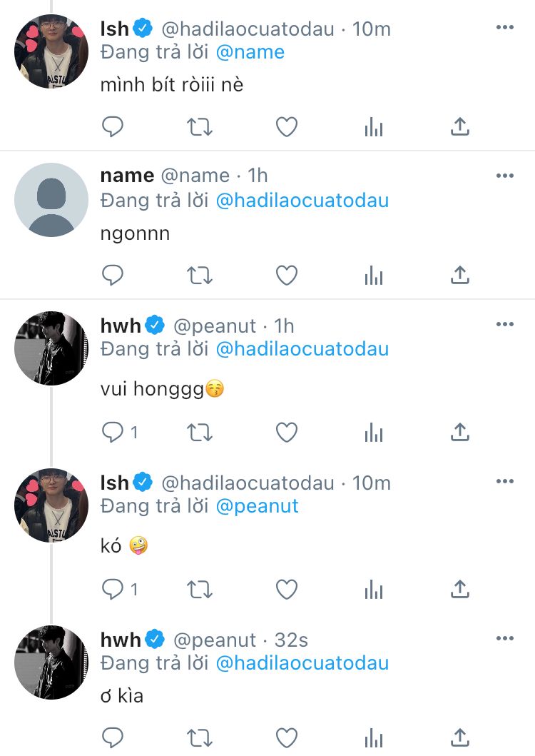Like the "ngonnn" tweet
Image resolution: width=535 pixels, height=756 pixels.
point(287,275)
